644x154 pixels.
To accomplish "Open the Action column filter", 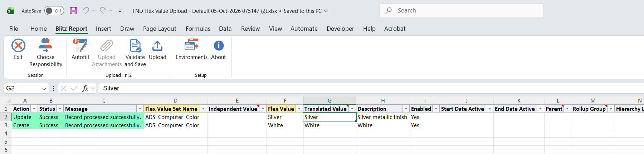I will click(34, 109).
